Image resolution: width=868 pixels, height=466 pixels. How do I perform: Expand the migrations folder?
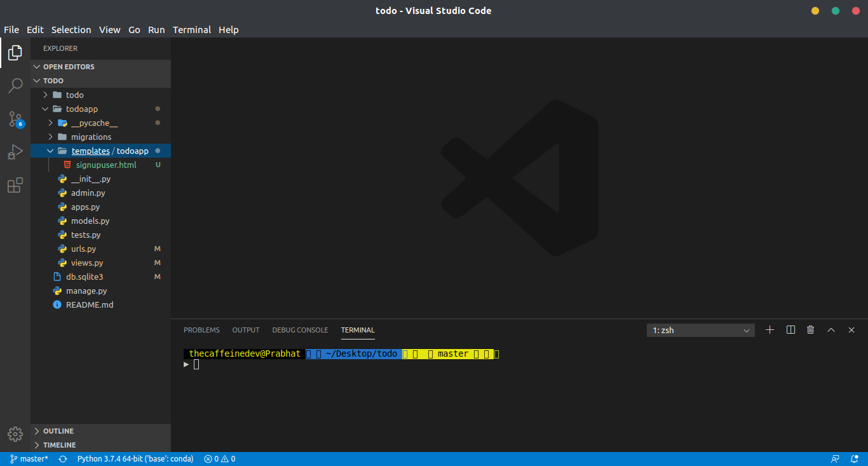91,137
